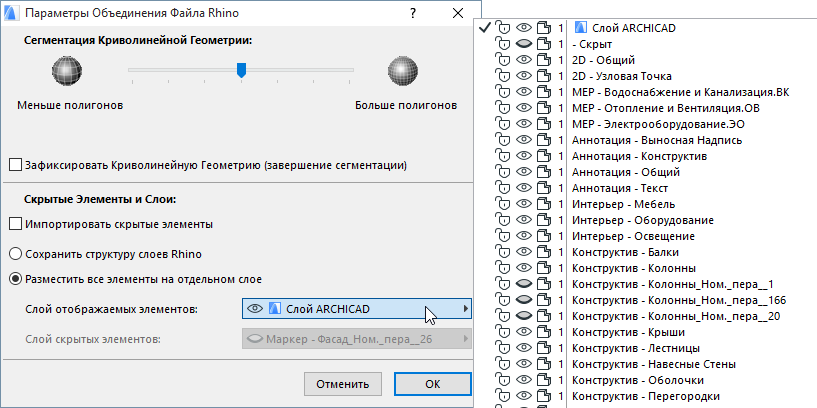Click arrow on Слой ARCHICAD dropdown
817x408 pixels.
pos(465,309)
